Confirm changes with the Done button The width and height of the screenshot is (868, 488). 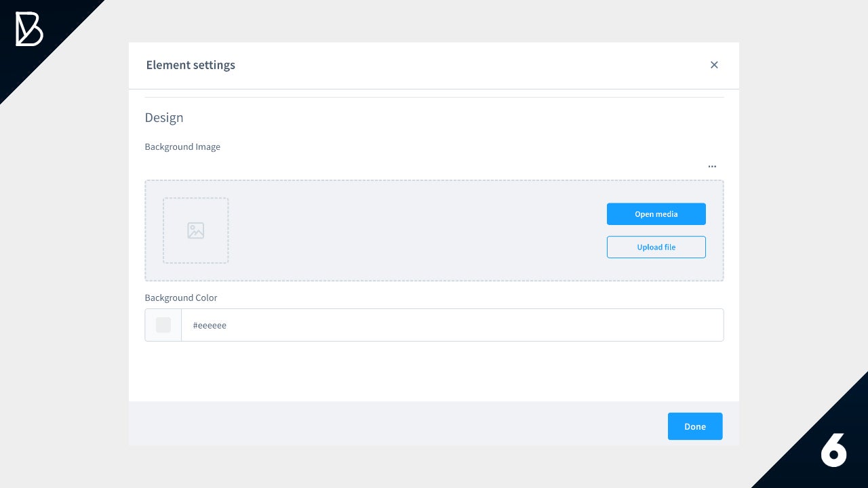(x=694, y=426)
